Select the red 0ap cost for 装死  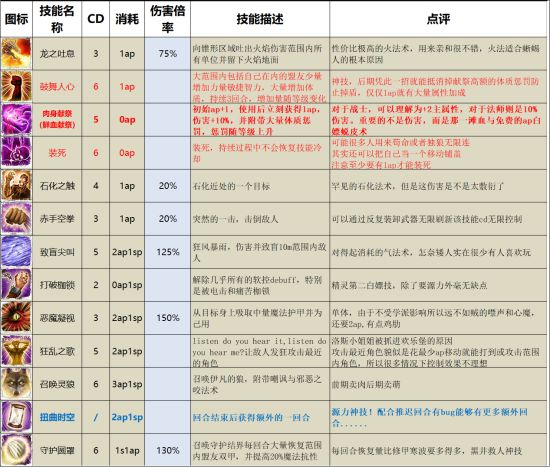[127, 153]
